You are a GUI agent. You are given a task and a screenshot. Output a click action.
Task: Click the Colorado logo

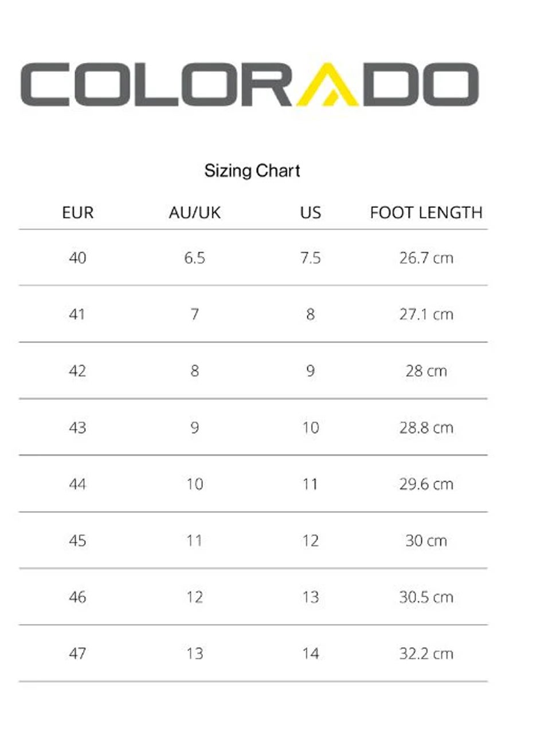(249, 85)
